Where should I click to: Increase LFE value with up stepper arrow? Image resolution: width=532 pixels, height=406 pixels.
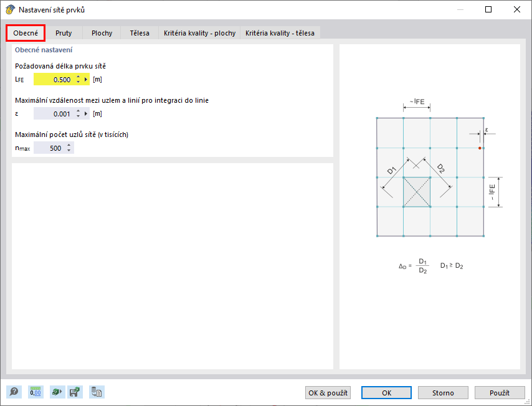pos(78,77)
